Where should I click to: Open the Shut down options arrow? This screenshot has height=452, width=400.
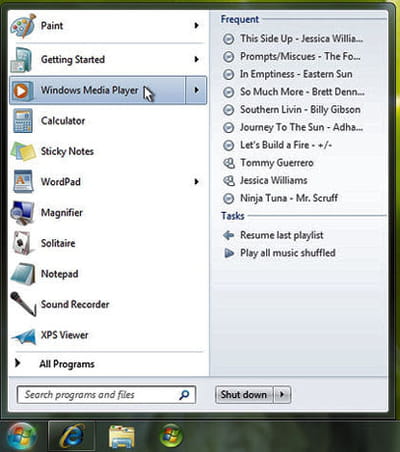tap(282, 395)
